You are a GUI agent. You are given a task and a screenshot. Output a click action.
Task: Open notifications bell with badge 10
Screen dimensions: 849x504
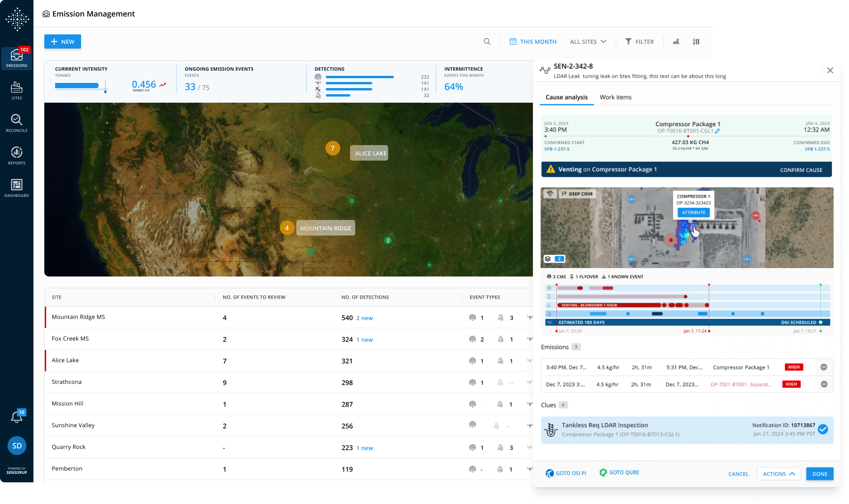coord(17,416)
